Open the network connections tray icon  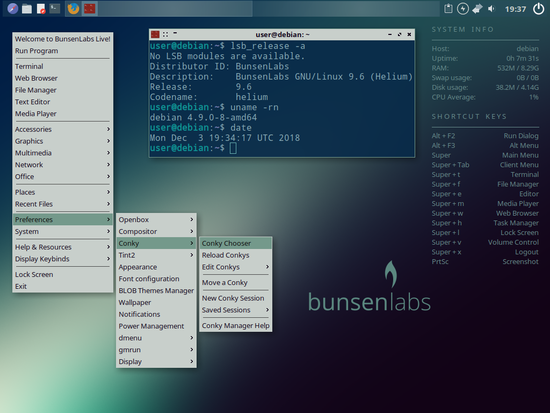(x=477, y=9)
